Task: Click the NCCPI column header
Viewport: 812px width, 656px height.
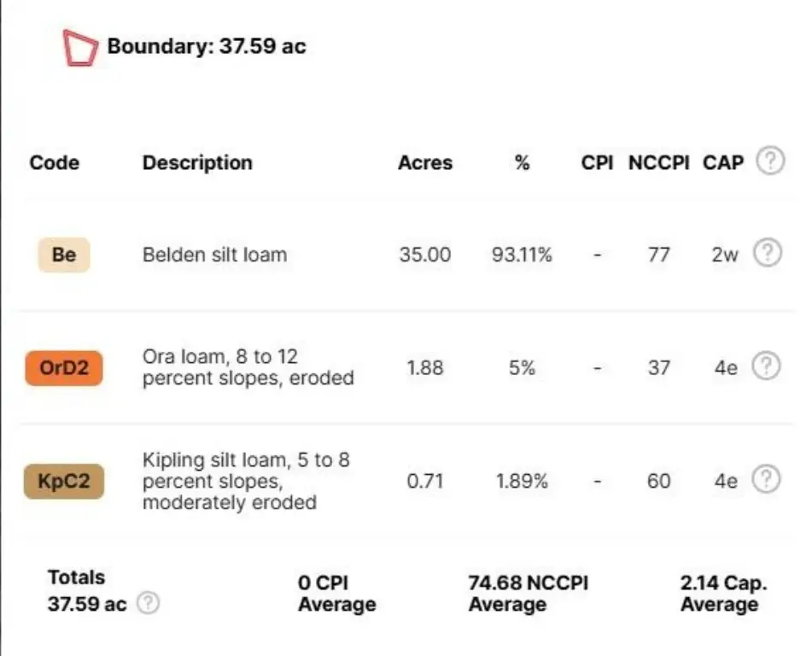Action: pyautogui.click(x=658, y=162)
